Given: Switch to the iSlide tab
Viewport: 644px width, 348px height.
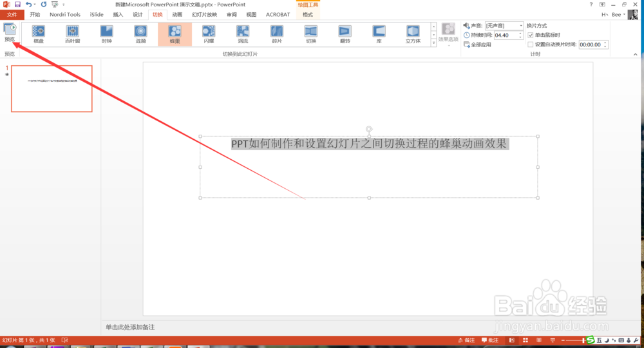Looking at the screenshot, I should [x=97, y=14].
